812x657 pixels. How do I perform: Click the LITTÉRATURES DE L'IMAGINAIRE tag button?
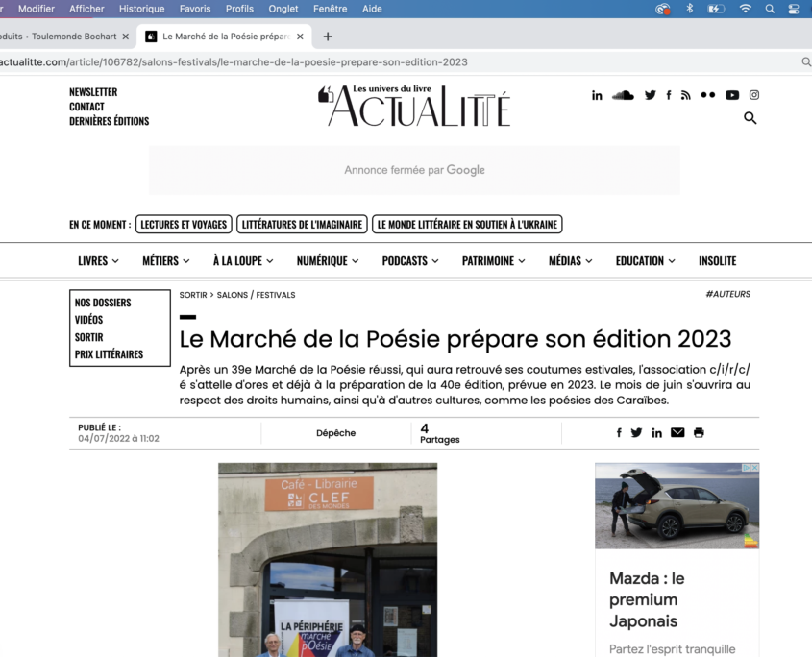click(x=302, y=225)
